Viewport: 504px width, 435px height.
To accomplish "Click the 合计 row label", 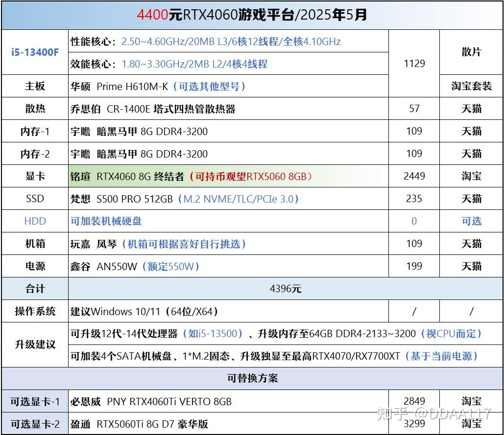I will [35, 289].
